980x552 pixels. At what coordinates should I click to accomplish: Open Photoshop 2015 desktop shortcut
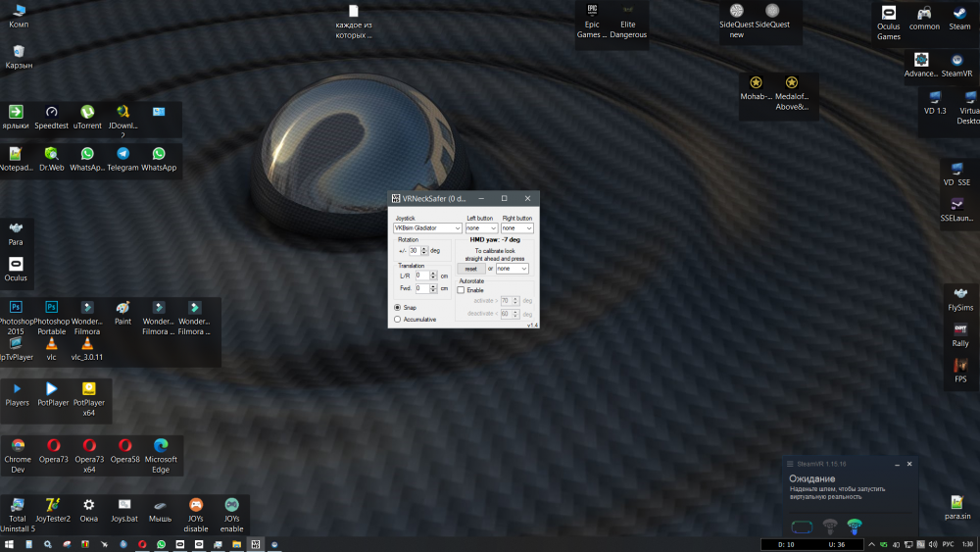(x=16, y=318)
